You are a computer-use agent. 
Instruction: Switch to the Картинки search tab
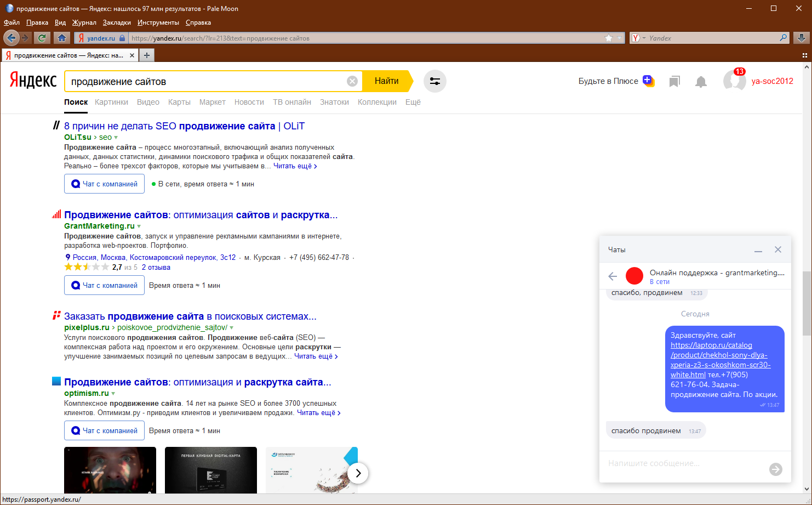click(111, 102)
